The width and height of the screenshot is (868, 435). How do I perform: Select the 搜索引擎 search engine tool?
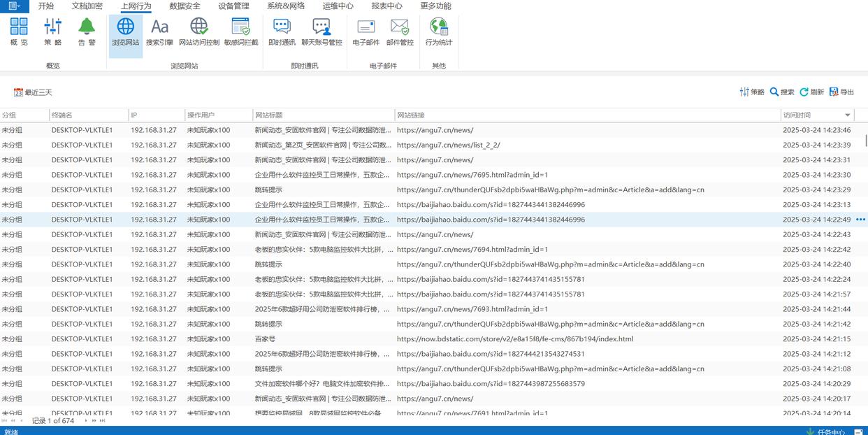tap(159, 32)
